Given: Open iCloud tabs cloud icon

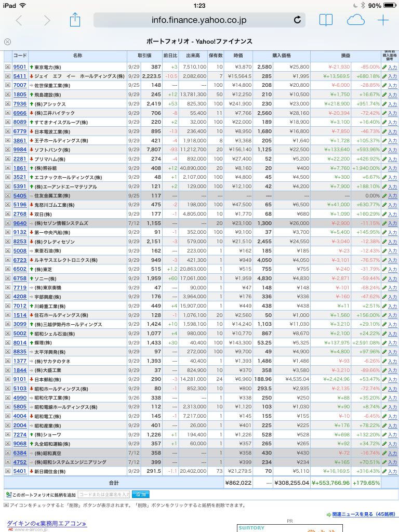Looking at the screenshot, I should click(x=355, y=20).
